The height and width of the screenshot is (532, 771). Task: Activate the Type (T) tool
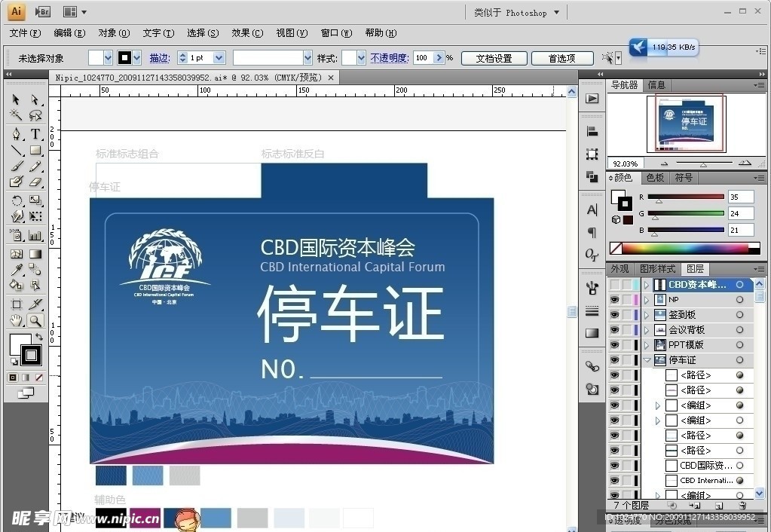[35, 134]
